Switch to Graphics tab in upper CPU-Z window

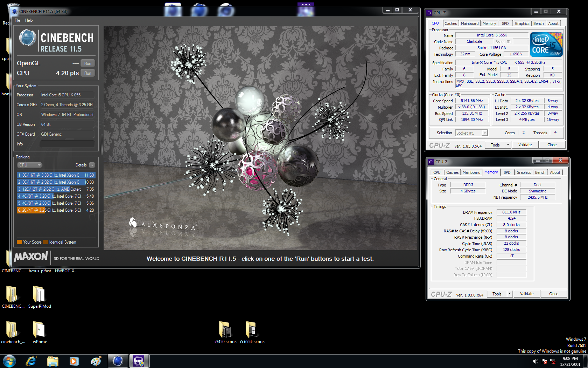point(522,23)
